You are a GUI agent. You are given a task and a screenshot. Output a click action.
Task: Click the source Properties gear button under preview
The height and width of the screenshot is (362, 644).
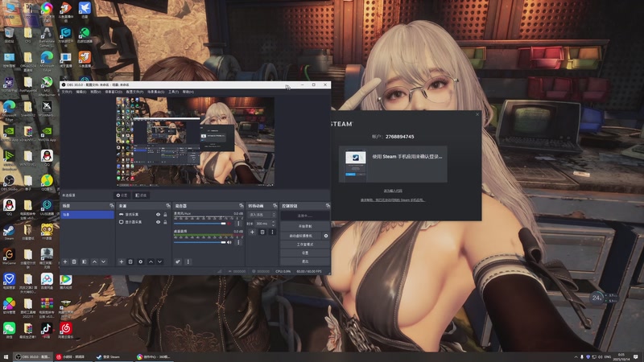click(122, 195)
